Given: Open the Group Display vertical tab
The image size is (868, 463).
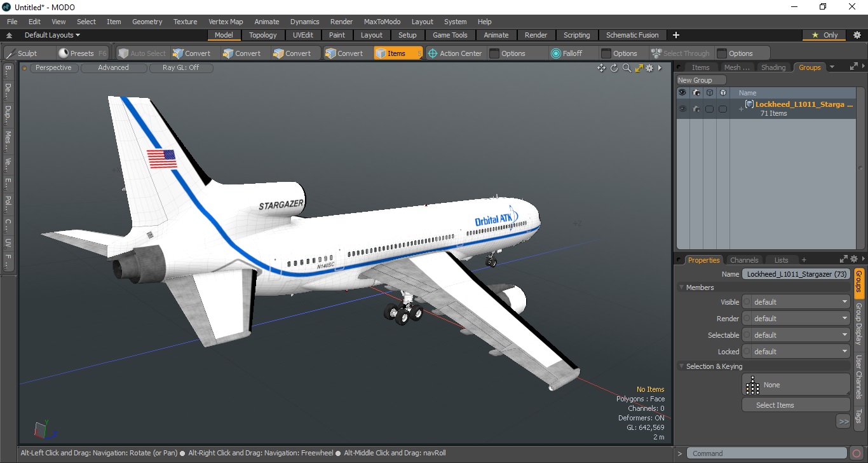Looking at the screenshot, I should [x=858, y=324].
